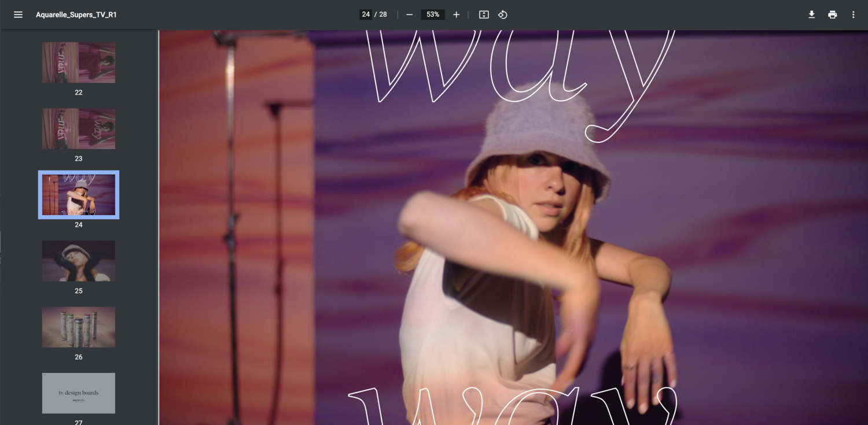Viewport: 868px width, 425px height.
Task: Download the PDF file
Action: (x=812, y=14)
